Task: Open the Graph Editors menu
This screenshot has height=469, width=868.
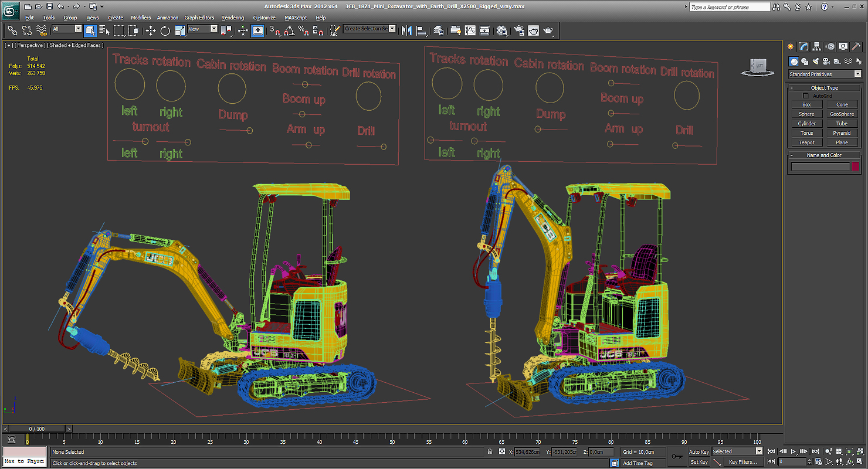Action: [199, 18]
